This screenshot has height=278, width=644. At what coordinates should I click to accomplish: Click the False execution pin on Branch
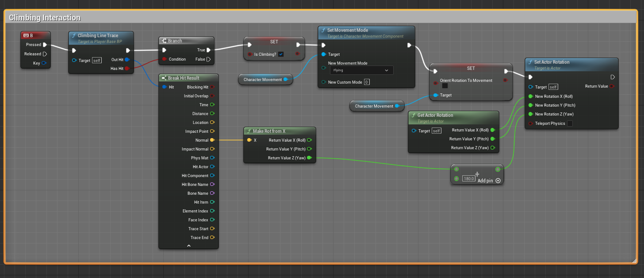209,59
